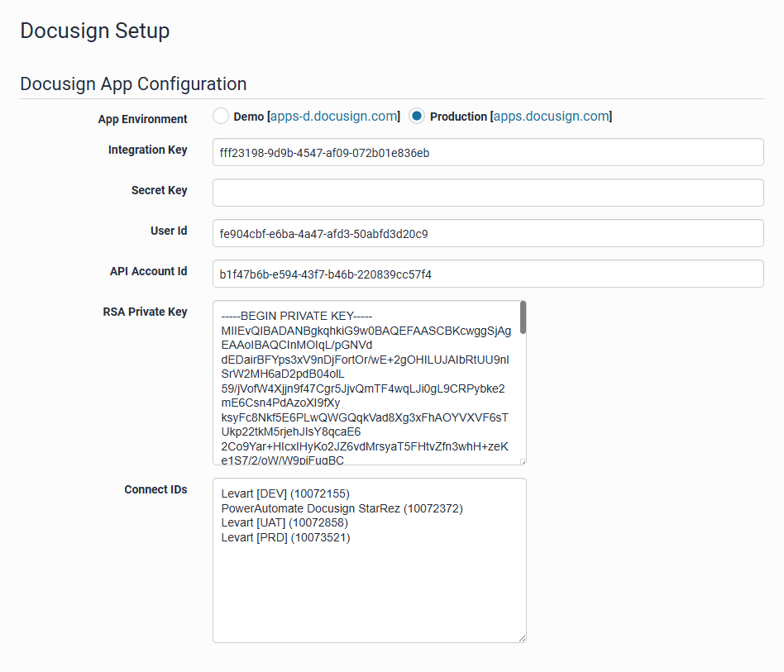The width and height of the screenshot is (784, 672).
Task: Click the empty area of Connect IDs box
Action: [369, 595]
